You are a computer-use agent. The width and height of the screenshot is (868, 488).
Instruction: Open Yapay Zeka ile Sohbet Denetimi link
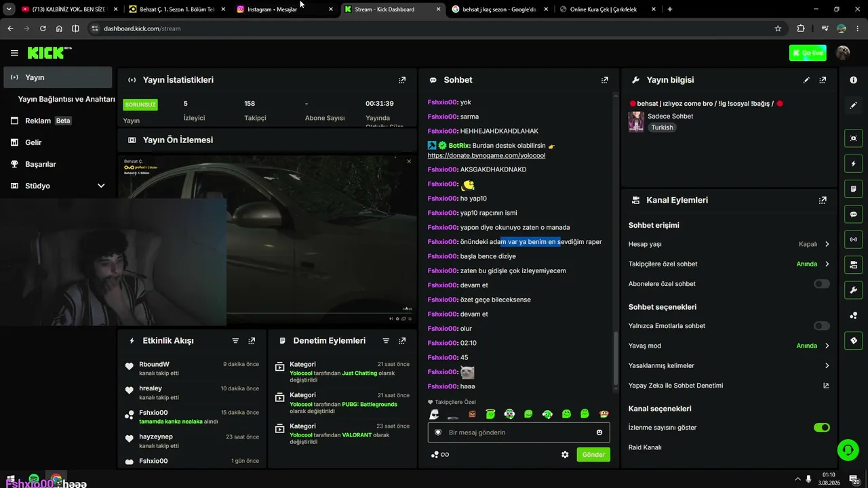(729, 386)
